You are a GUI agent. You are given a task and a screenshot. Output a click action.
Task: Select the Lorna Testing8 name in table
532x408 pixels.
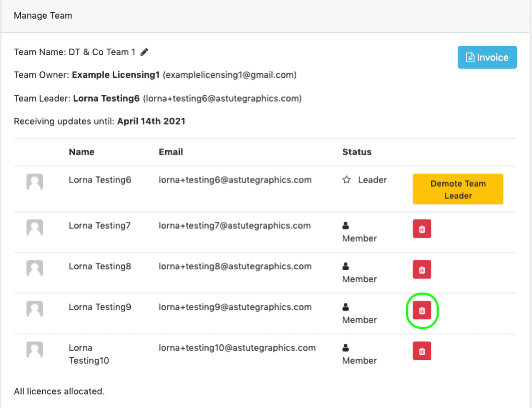coord(100,266)
